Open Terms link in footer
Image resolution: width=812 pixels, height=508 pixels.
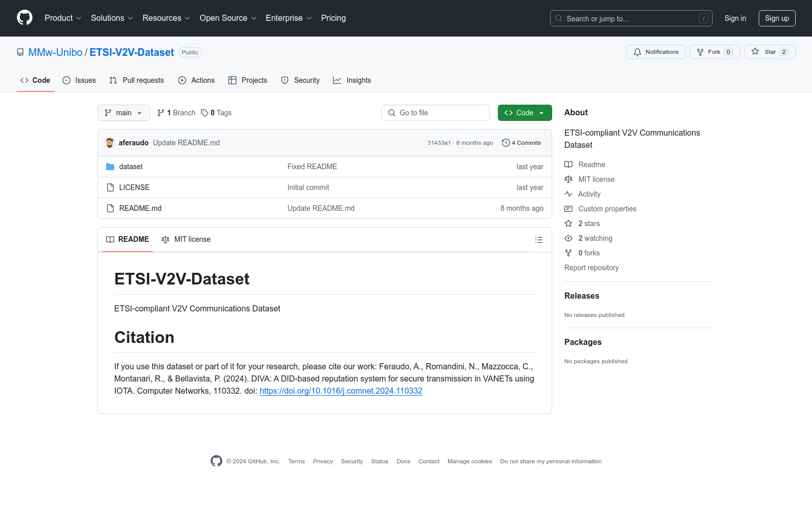pos(296,461)
